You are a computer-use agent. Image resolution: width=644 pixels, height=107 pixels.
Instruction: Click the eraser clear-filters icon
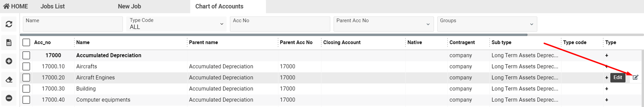pyautogui.click(x=9, y=80)
